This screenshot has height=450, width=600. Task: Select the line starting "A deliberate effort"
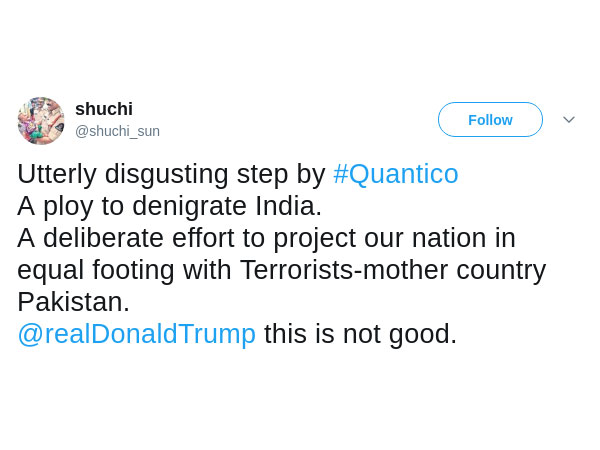(266, 238)
